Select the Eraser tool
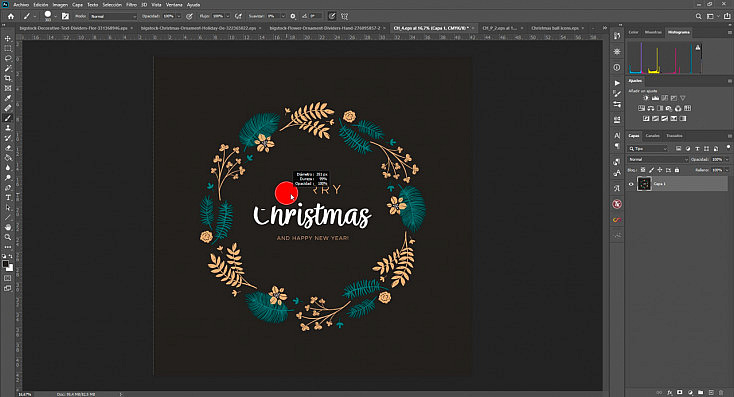The width and height of the screenshot is (734, 397). pos(8,148)
